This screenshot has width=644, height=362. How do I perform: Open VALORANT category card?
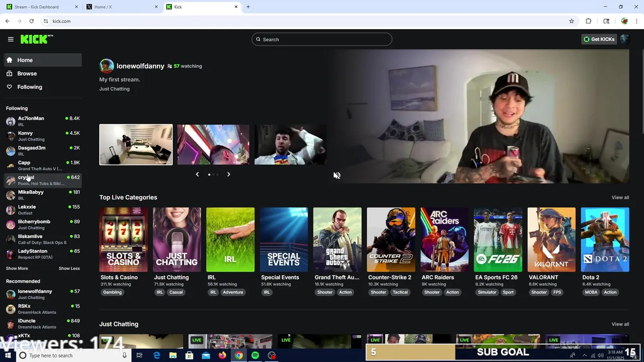[551, 240]
